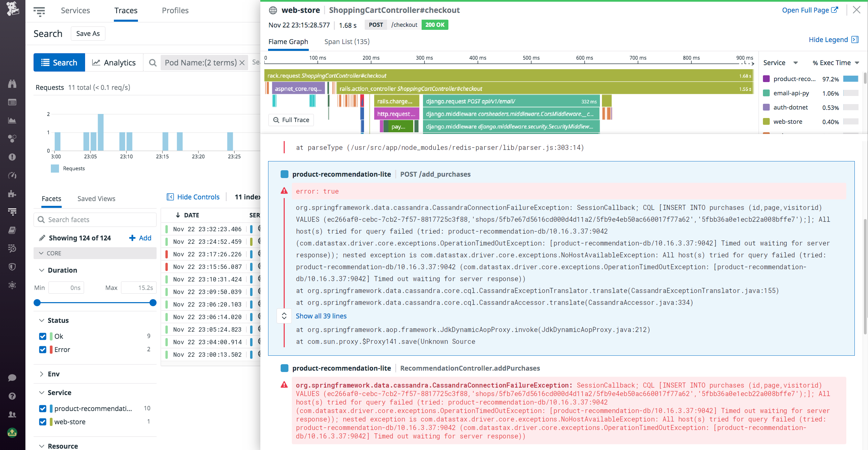This screenshot has width=868, height=450.
Task: Open Synthetics using the globe sidebar icon
Action: click(12, 285)
